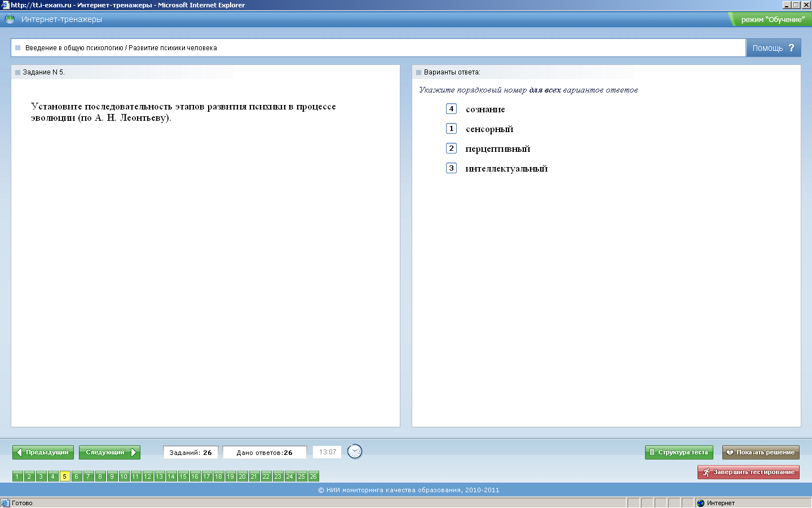Click the answer text интеллектуальный
The image size is (812, 508).
[506, 169]
